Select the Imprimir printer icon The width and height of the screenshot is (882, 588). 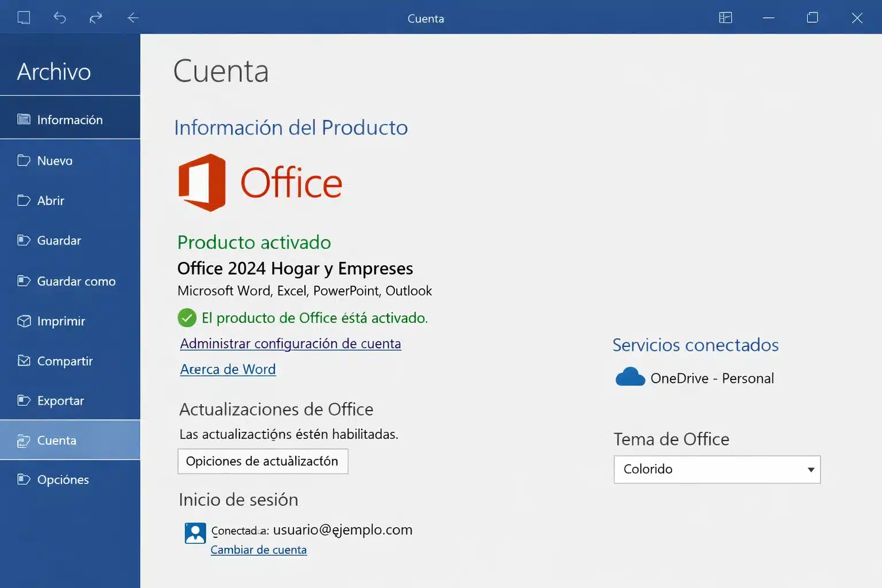(x=23, y=321)
